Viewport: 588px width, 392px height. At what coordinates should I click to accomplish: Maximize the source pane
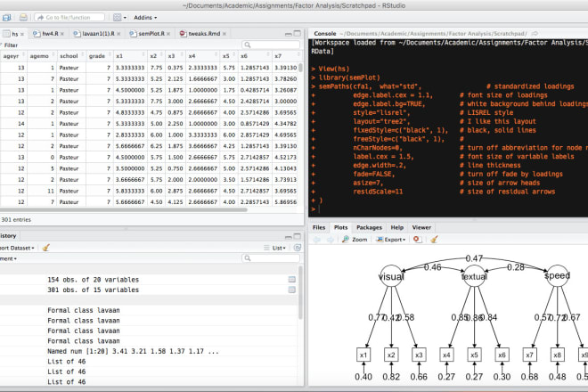click(297, 33)
